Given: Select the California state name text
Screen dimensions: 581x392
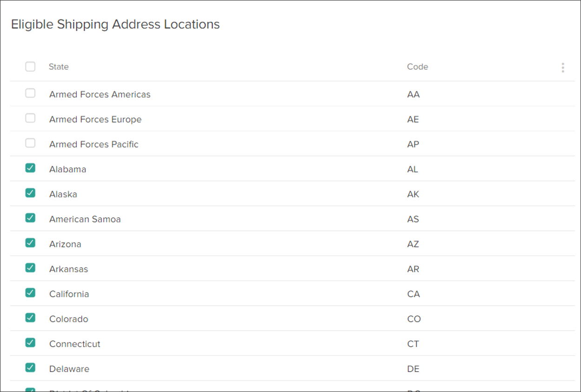Looking at the screenshot, I should (x=69, y=294).
